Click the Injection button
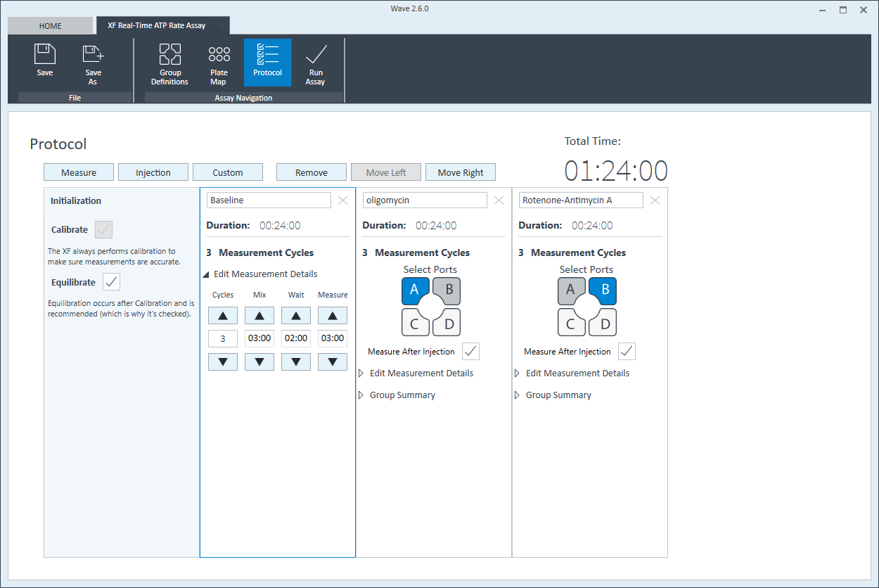The height and width of the screenshot is (588, 879). point(153,172)
